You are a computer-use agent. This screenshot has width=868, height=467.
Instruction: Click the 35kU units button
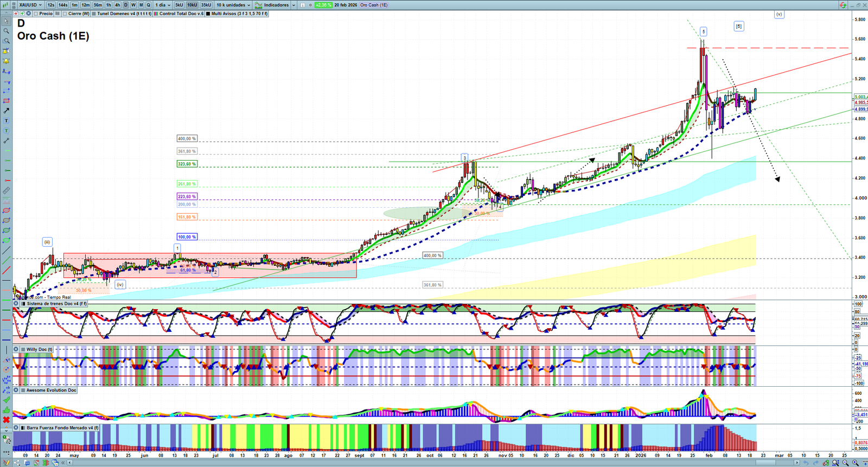(x=206, y=5)
